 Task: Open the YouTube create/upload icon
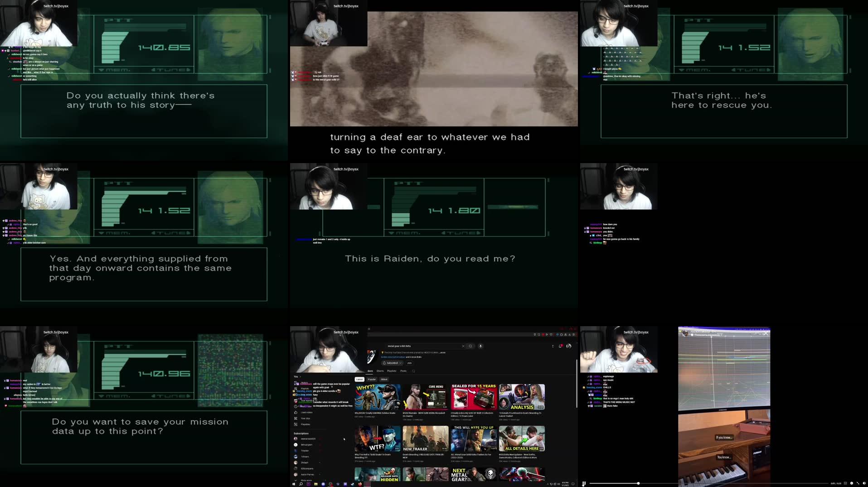(553, 346)
